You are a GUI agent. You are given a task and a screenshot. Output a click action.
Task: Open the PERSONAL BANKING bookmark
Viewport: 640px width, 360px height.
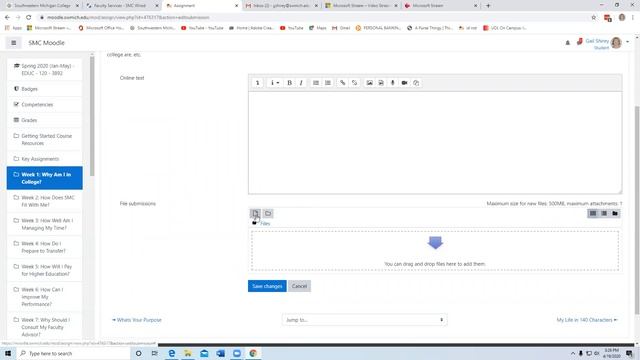[378, 28]
